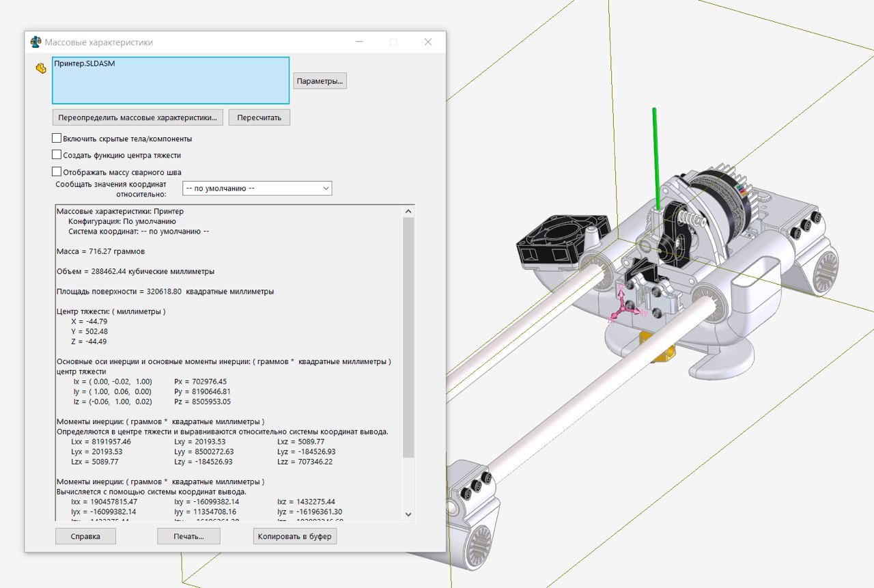Viewport: 874px width, 588px height.
Task: Click the Z = -44.49 coordinate value
Action: [x=89, y=341]
